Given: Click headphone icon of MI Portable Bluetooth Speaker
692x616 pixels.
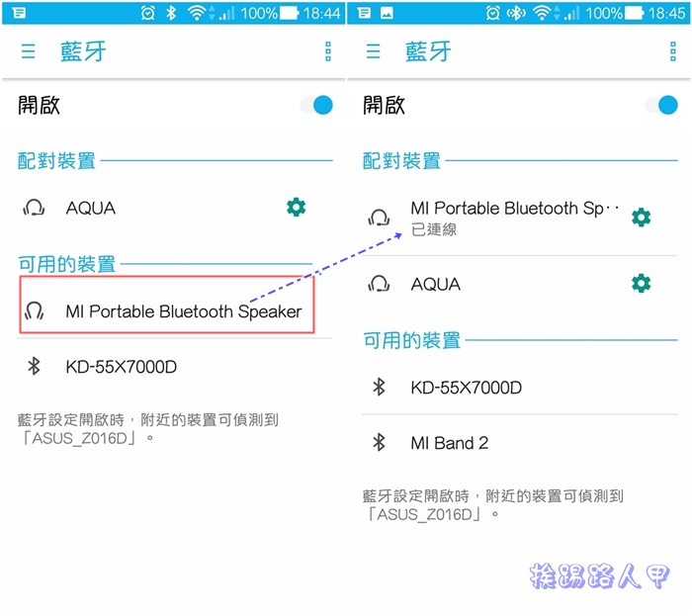Looking at the screenshot, I should (x=34, y=310).
